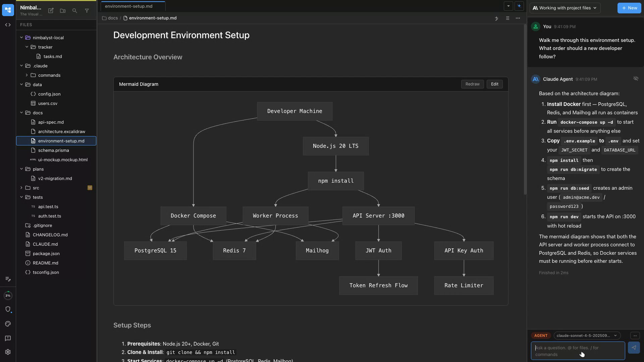644x362 pixels.
Task: Click the chat question input field
Action: 577,351
